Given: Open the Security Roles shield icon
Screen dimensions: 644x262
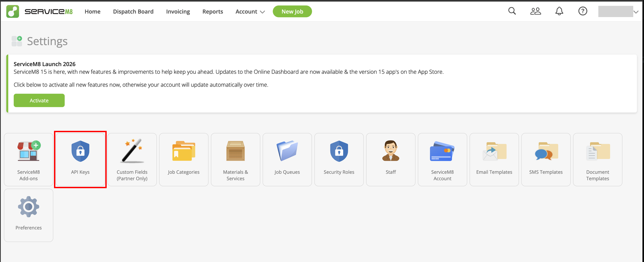Looking at the screenshot, I should 339,151.
